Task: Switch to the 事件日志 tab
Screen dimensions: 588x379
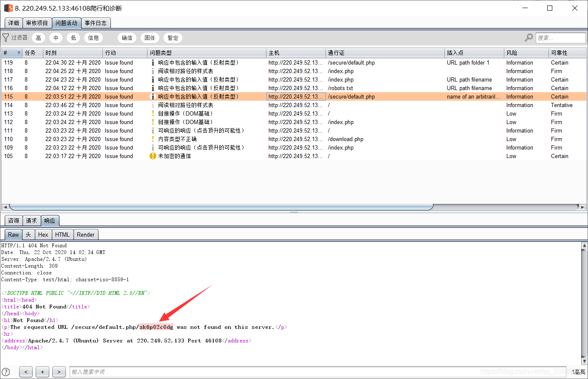Action: 96,23
